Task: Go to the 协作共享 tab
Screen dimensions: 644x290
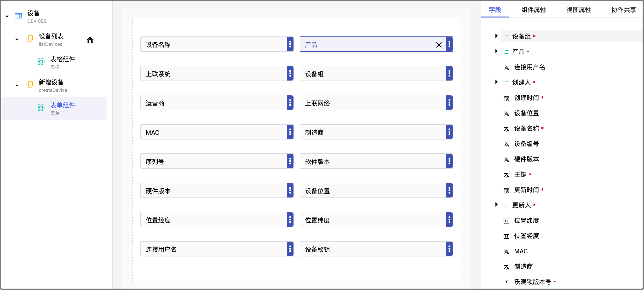Action: (x=623, y=10)
